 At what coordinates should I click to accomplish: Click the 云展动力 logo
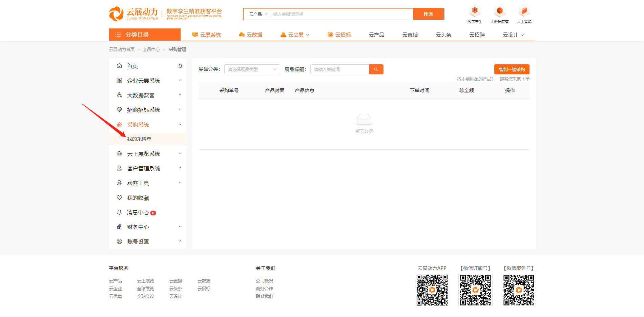click(134, 14)
